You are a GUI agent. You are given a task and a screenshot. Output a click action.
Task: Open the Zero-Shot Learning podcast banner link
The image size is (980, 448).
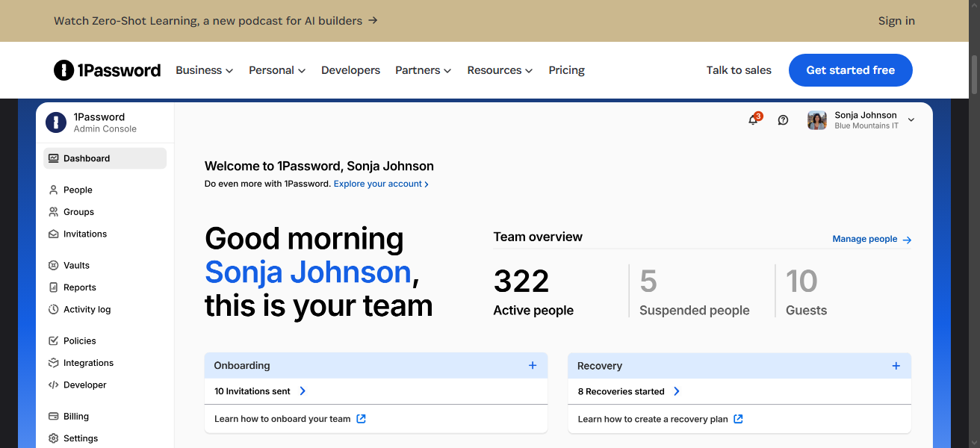tap(216, 21)
